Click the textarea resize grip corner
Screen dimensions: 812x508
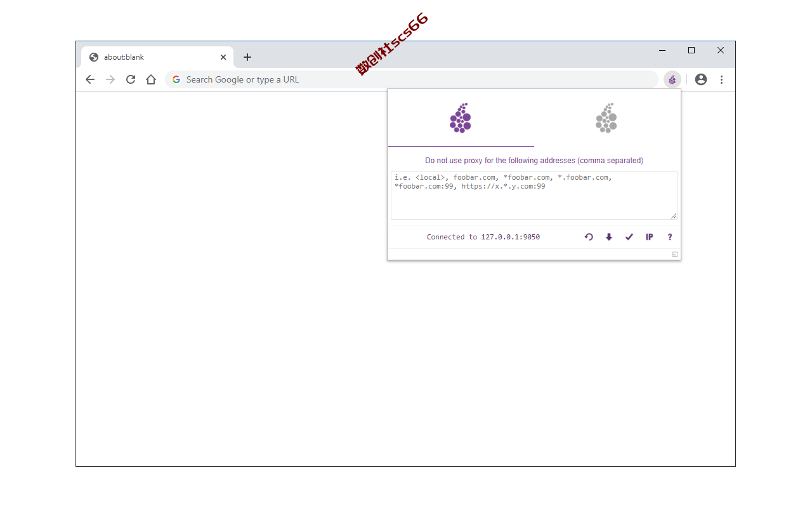pos(674,216)
